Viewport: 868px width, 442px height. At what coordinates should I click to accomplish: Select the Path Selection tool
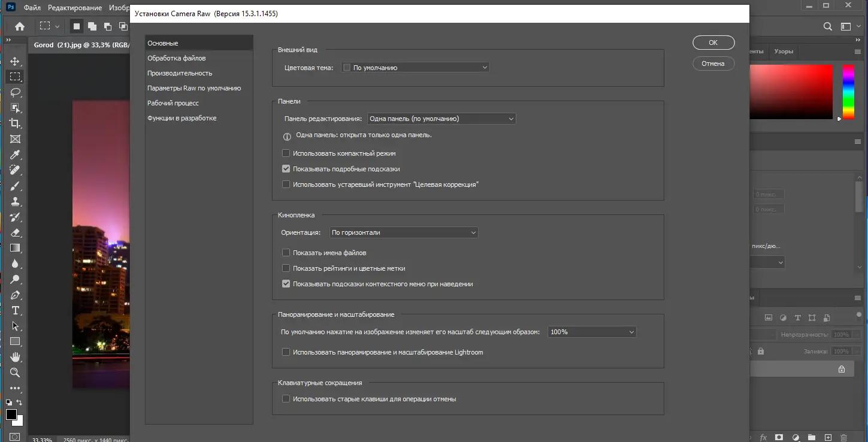(15, 326)
